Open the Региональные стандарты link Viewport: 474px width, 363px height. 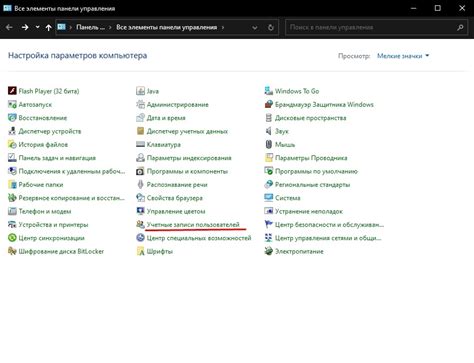tap(312, 185)
